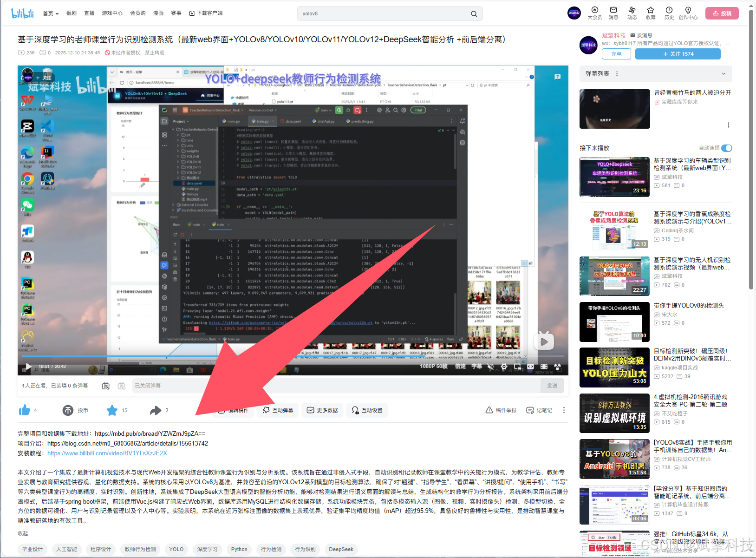This screenshot has width=756, height=558.
Task: Open 会员购 in top navigation
Action: (x=138, y=13)
